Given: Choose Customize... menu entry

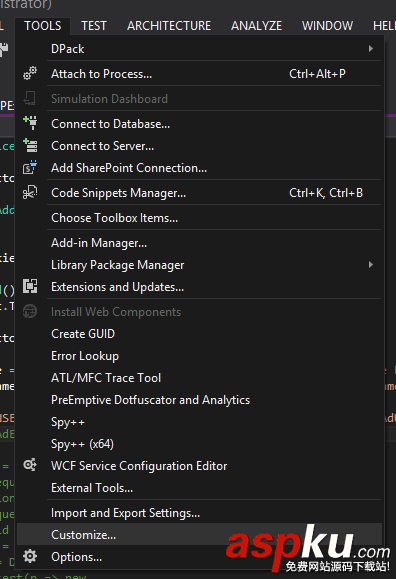Looking at the screenshot, I should point(199,534).
